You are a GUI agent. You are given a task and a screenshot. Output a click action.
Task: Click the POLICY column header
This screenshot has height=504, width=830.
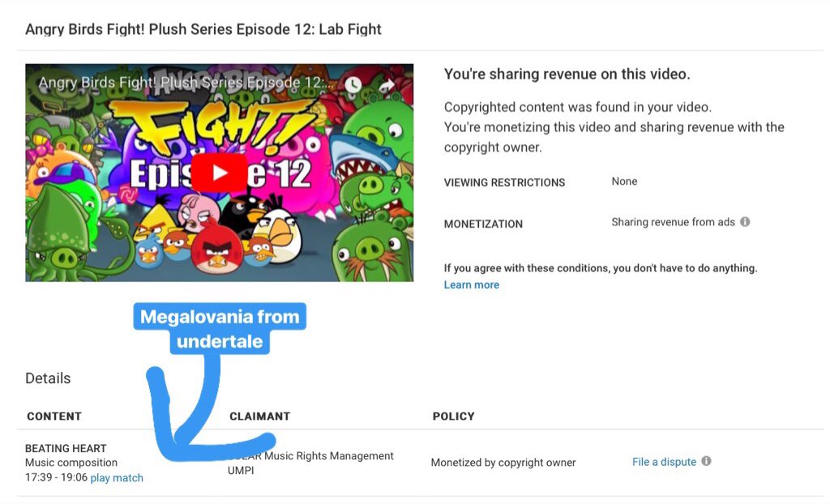tap(453, 416)
